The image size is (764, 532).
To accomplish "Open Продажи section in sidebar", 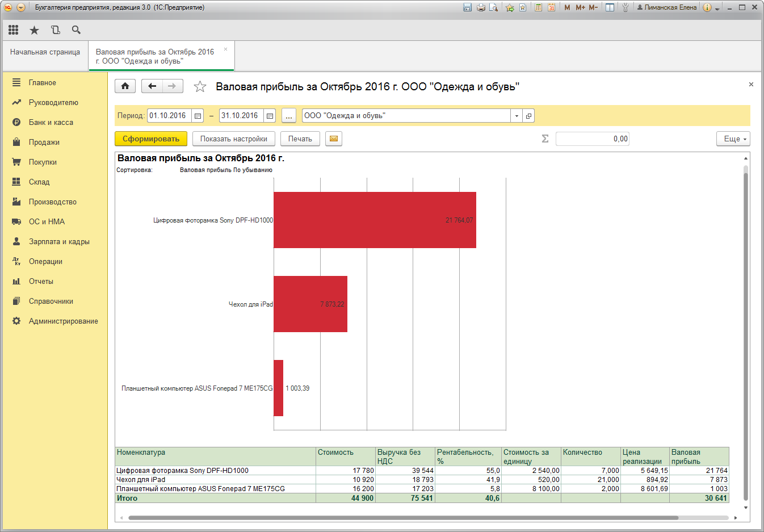I will [x=44, y=143].
